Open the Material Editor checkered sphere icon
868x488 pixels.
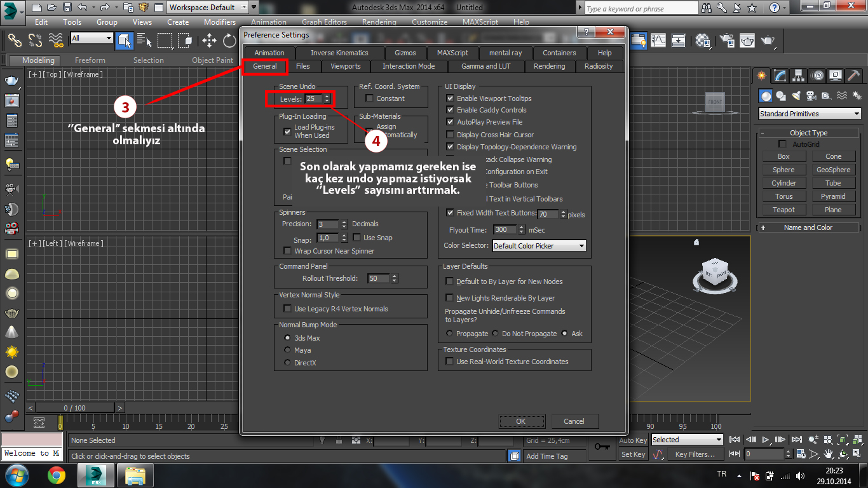[703, 40]
